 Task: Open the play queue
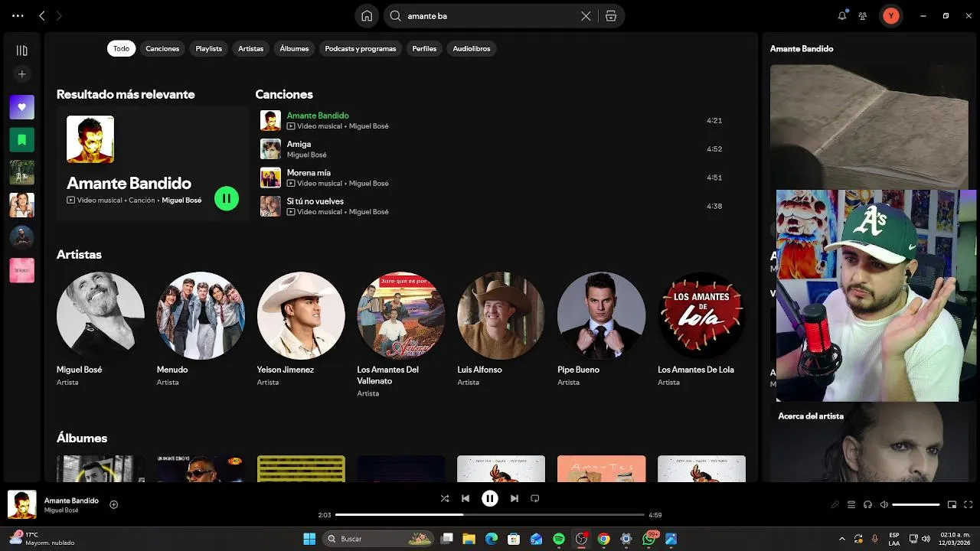(x=851, y=504)
